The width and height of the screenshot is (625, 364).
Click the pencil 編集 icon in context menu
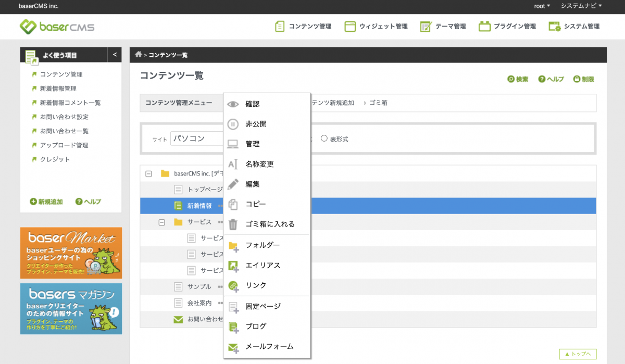tap(233, 184)
